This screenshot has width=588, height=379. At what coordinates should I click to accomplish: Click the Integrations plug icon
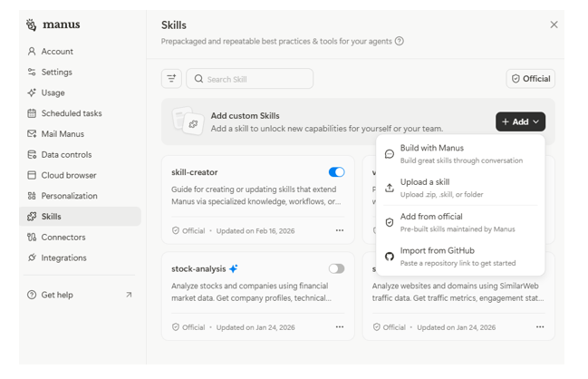click(32, 258)
